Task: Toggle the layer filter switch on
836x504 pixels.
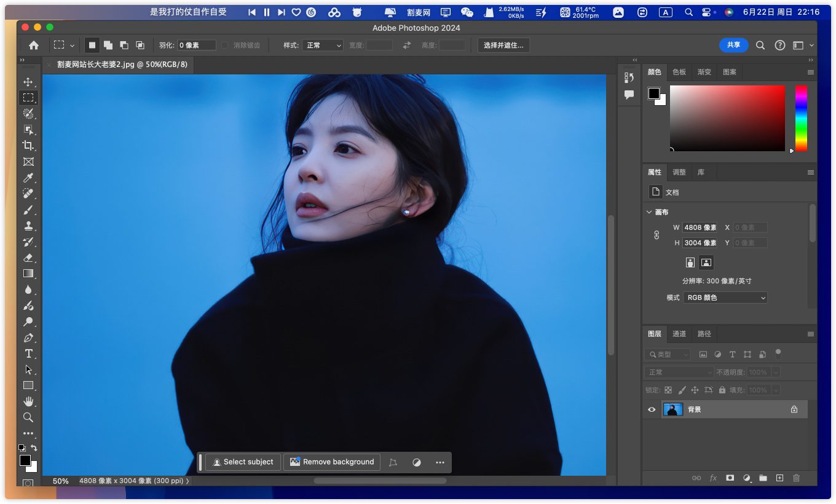Action: [x=778, y=353]
